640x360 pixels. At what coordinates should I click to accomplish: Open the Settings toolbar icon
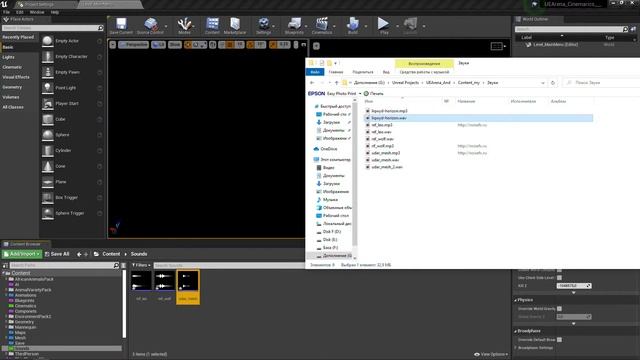tap(263, 26)
